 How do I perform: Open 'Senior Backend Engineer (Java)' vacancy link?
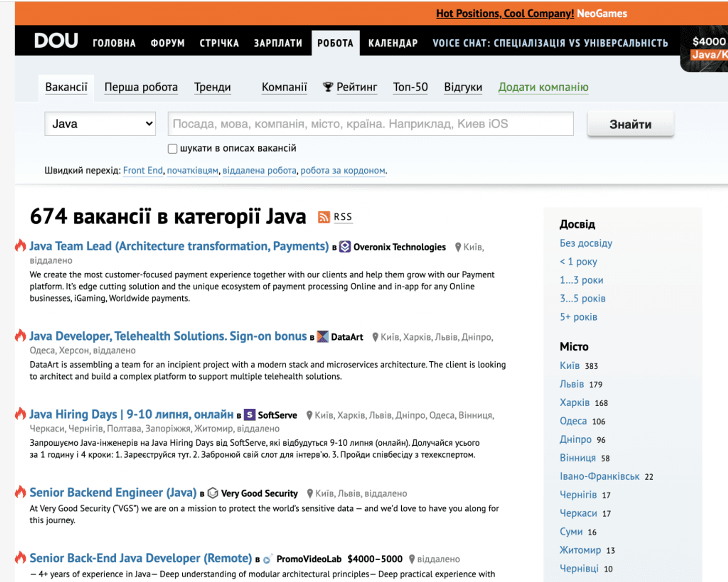tap(113, 492)
